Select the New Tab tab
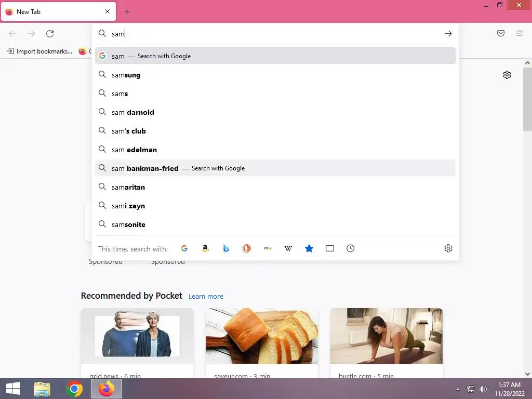 58,11
